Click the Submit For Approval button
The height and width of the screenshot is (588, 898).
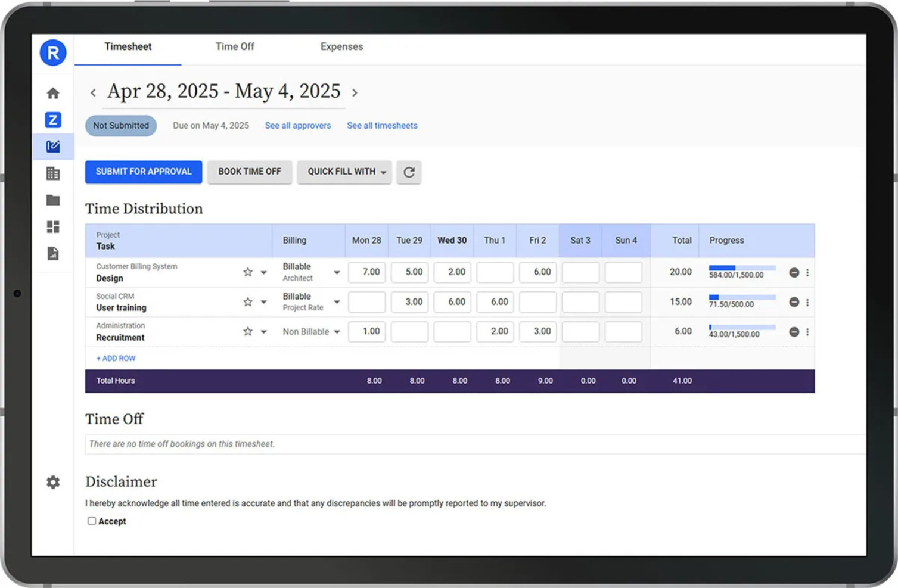tap(143, 172)
